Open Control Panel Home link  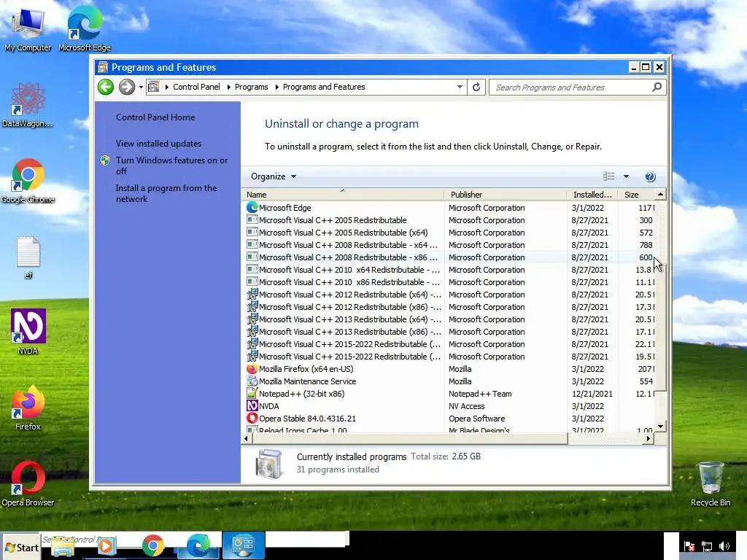[x=155, y=117]
